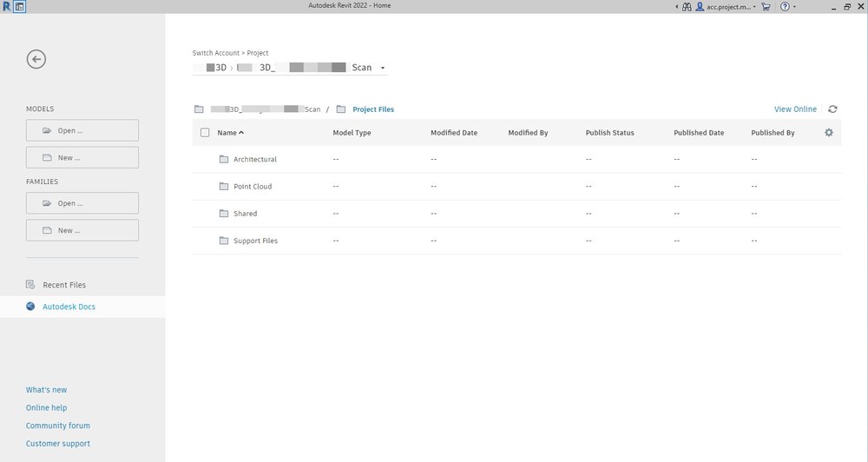Screen dimensions: 868x462
Task: Click the Published Date column header
Action: coord(699,132)
